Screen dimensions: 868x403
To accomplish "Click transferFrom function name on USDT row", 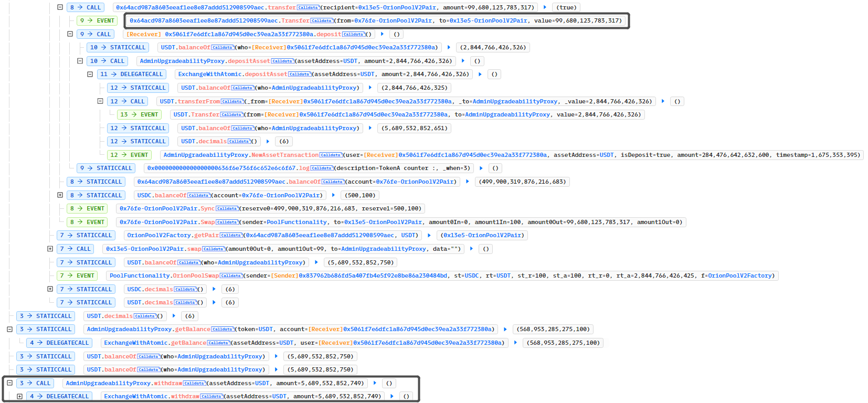I will click(x=199, y=102).
